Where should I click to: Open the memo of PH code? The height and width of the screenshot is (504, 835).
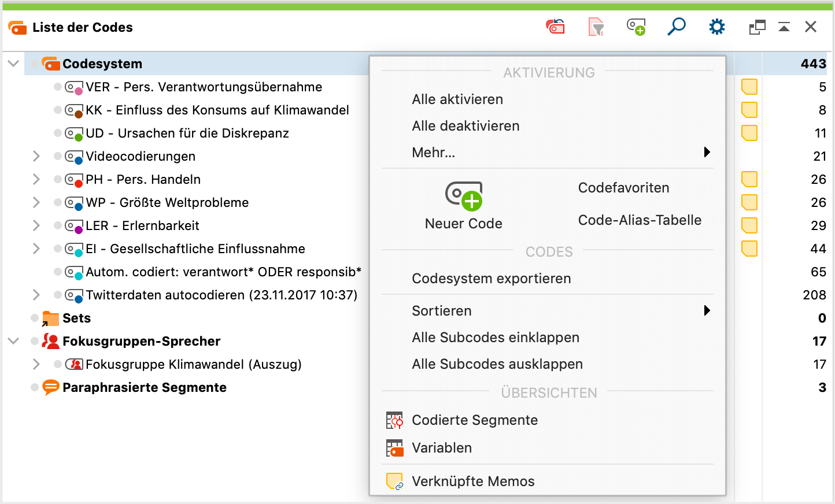click(x=749, y=179)
